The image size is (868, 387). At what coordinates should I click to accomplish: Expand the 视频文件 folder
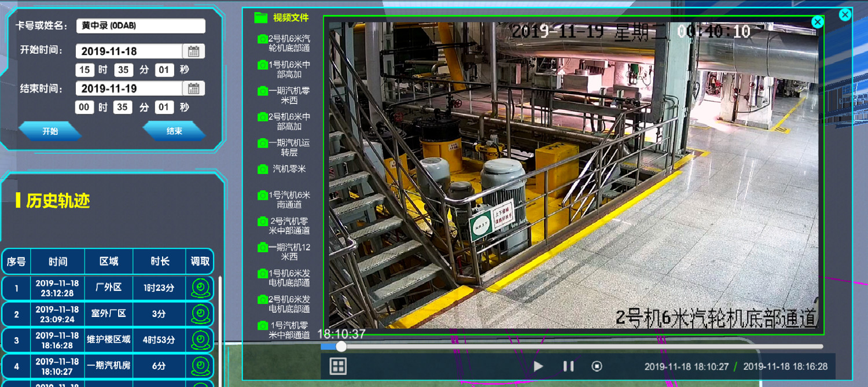tap(261, 18)
